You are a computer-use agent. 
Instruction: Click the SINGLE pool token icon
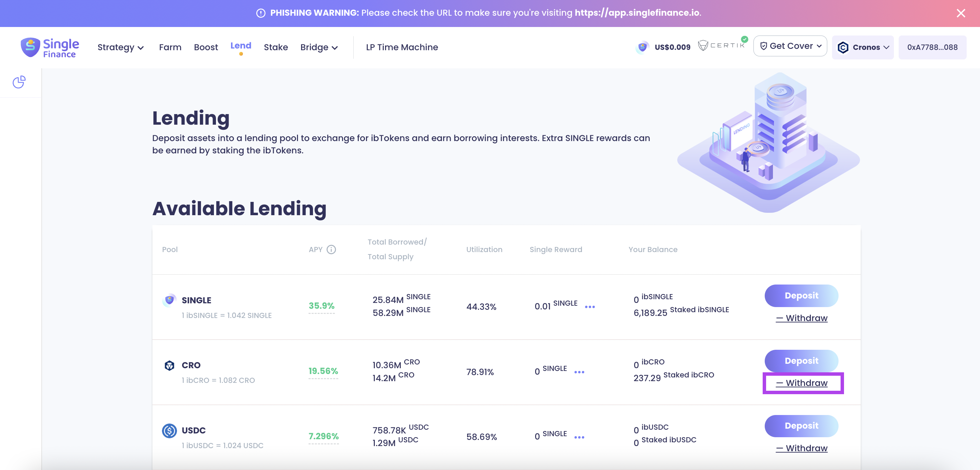point(169,300)
